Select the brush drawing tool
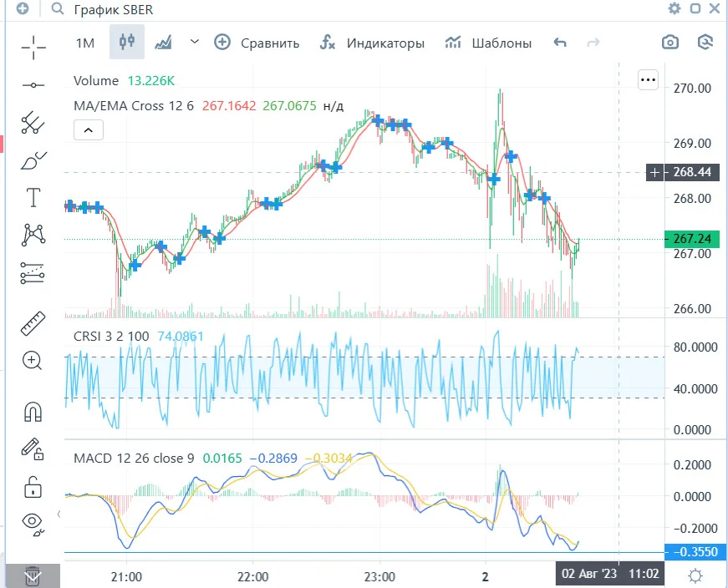Viewport: 728px width, 588px height. (x=33, y=160)
